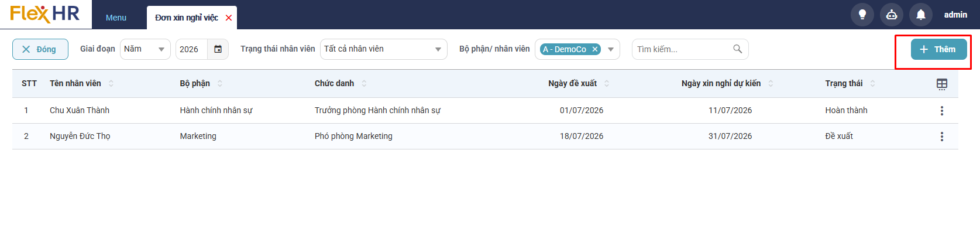Click the FlexHR logo
The height and width of the screenshot is (238, 980).
[44, 13]
